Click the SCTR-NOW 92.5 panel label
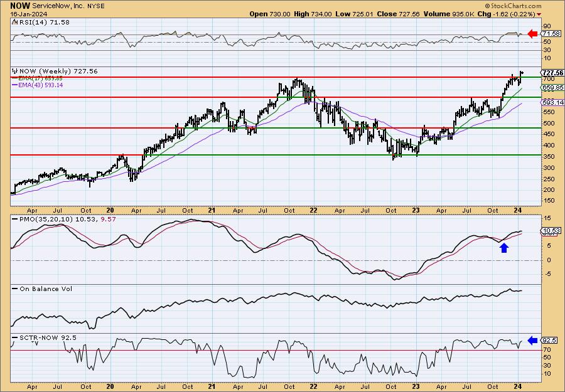565x392 pixels. 48,337
